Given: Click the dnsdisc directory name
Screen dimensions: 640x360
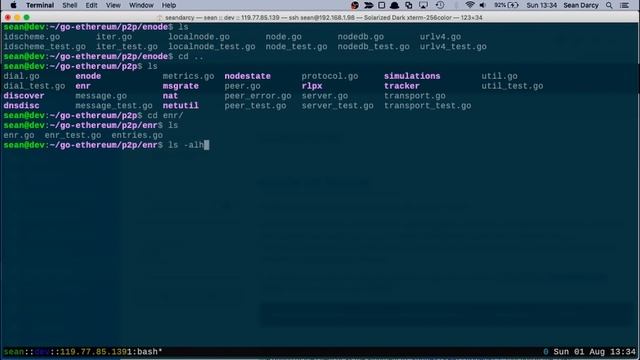Looking at the screenshot, I should point(22,105).
